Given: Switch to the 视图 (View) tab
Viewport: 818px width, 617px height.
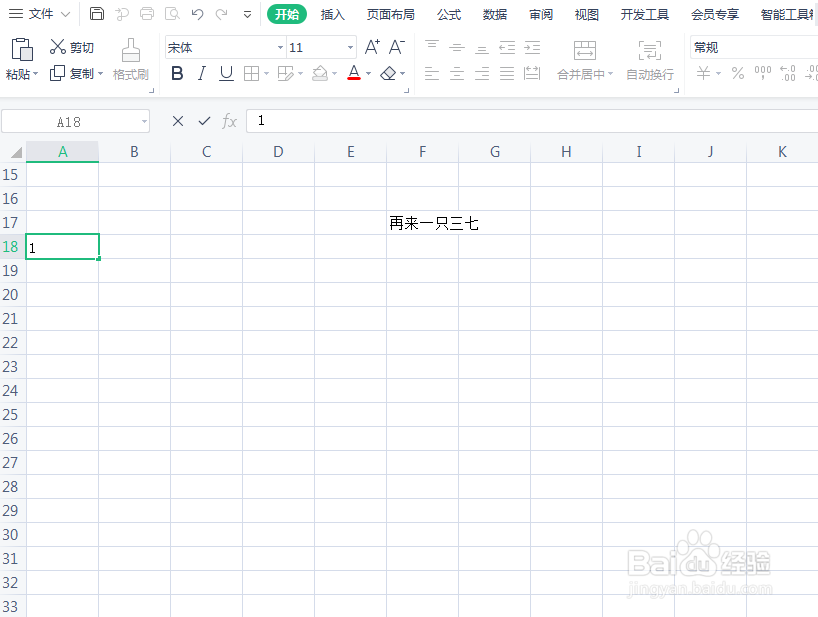Looking at the screenshot, I should [x=586, y=15].
